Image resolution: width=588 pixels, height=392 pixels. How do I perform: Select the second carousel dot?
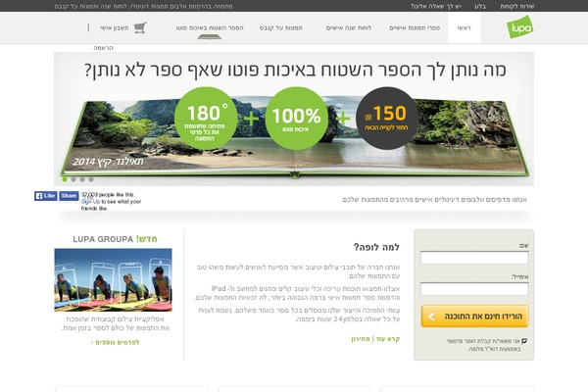pos(73,179)
